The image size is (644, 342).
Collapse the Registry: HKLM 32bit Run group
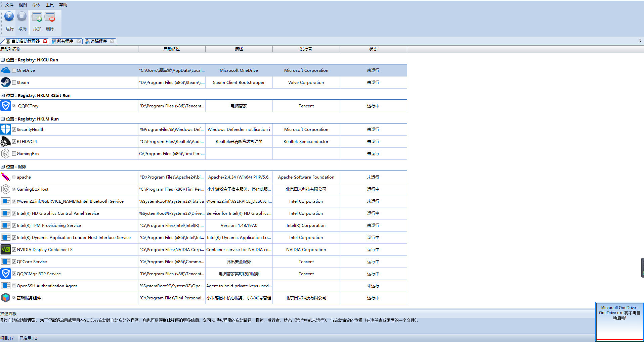pos(3,96)
